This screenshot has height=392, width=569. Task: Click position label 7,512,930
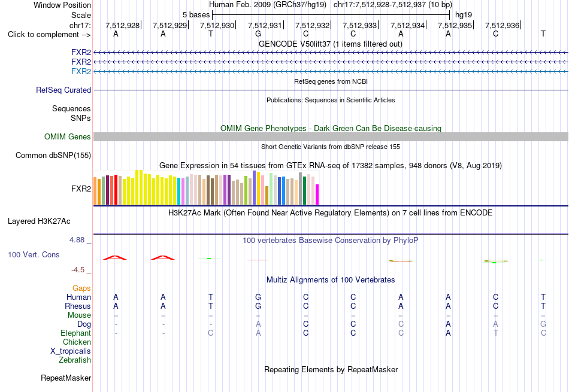(x=217, y=25)
